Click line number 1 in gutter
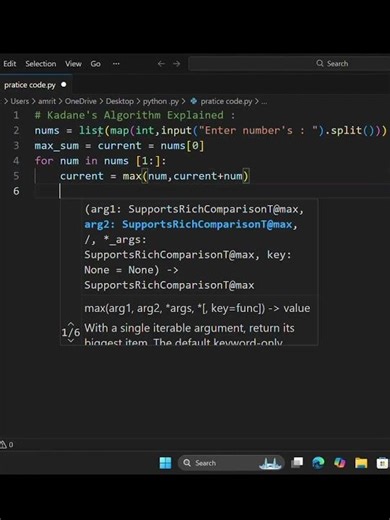Image resolution: width=390 pixels, height=520 pixels. click(x=16, y=115)
